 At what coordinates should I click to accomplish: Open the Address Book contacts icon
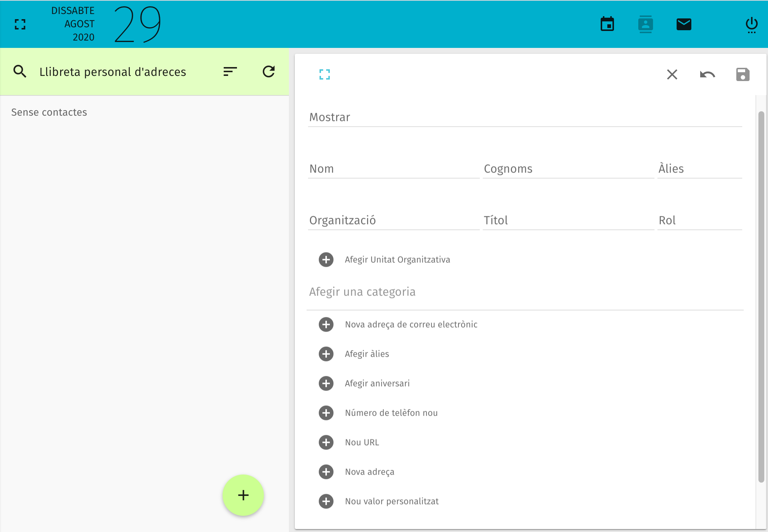point(645,24)
